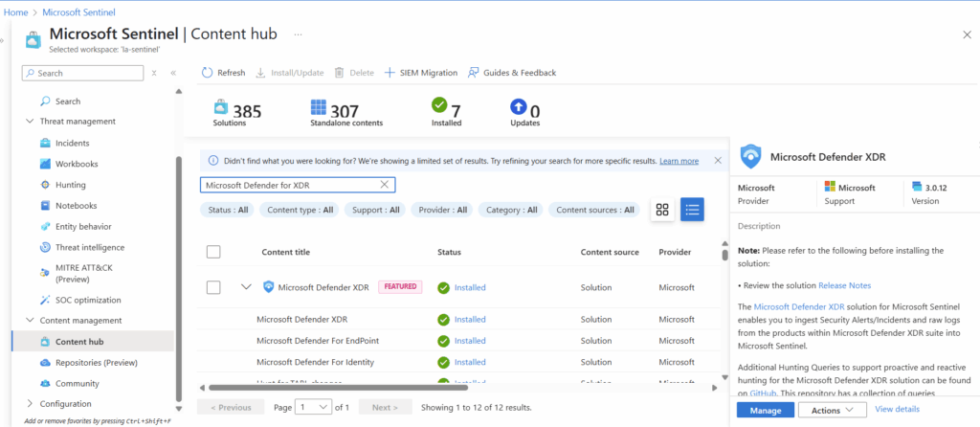Switch to grid card view
Viewport: 980px width, 427px height.
(x=662, y=210)
